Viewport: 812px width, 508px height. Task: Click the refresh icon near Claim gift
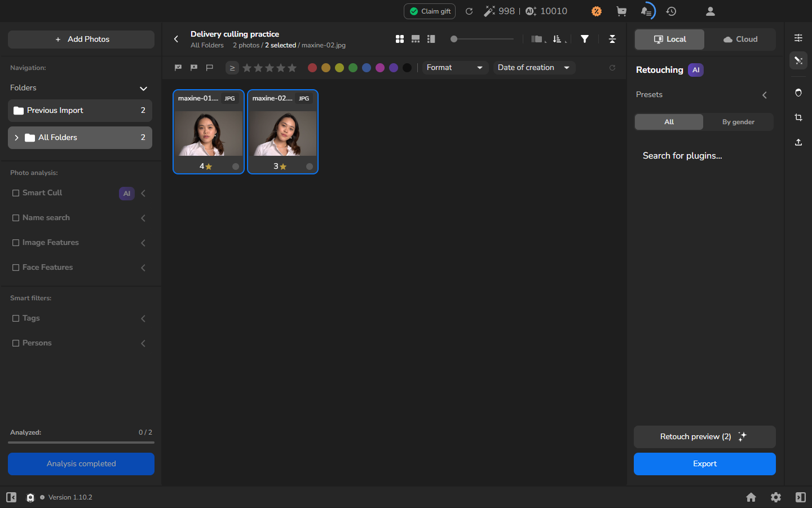469,11
